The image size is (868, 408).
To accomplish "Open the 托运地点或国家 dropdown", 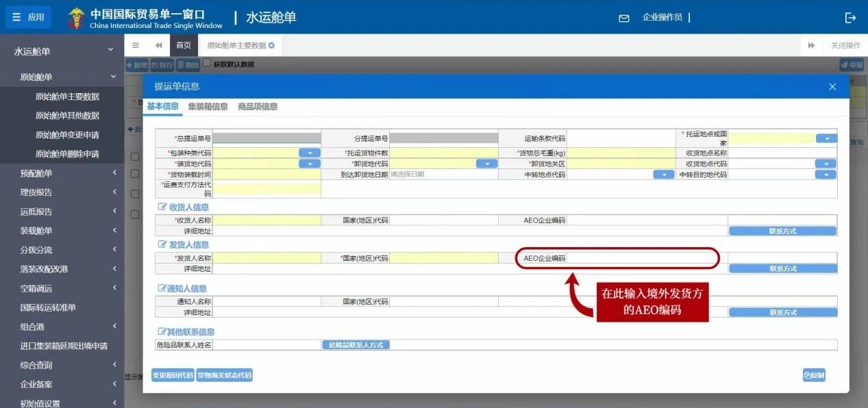I will [x=827, y=137].
